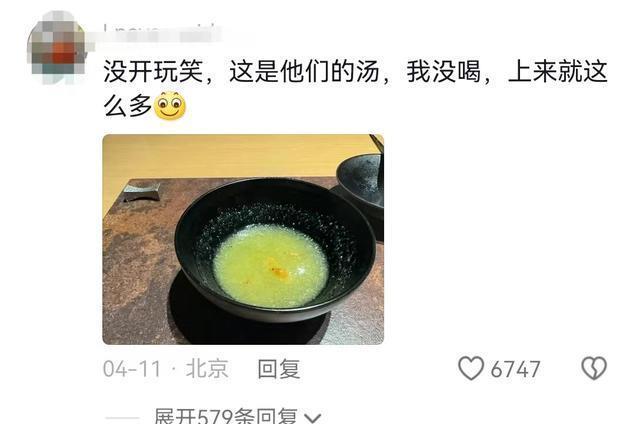
Task: Expand the 579 replies via 展开579条回复
Action: point(225,416)
